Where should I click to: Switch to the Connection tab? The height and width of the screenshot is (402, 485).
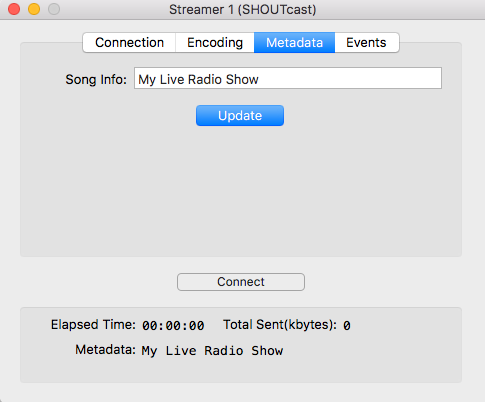pos(129,43)
